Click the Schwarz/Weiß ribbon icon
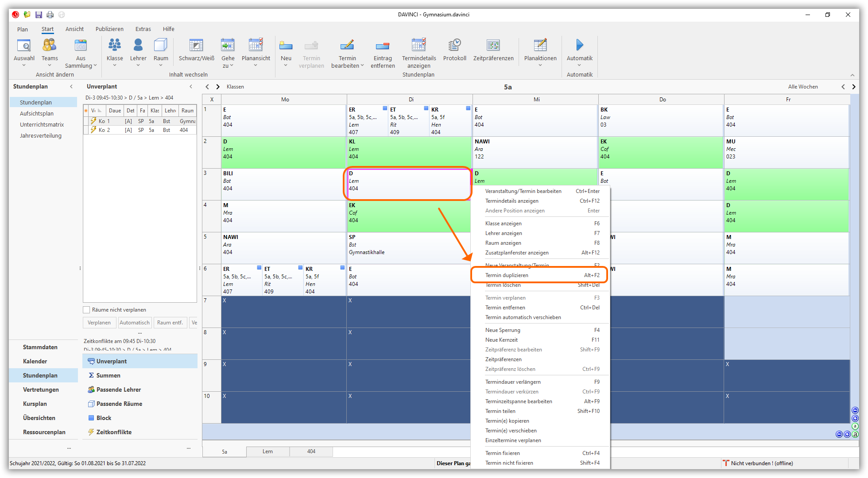The image size is (868, 478). click(x=196, y=46)
